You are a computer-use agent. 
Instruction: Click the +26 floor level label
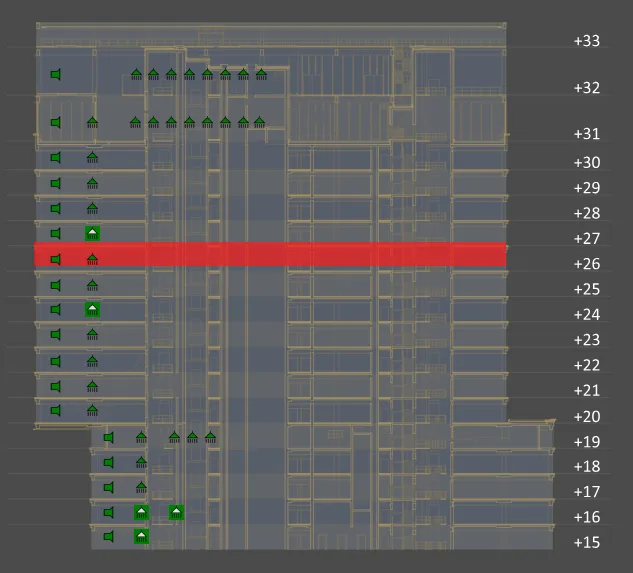pyautogui.click(x=586, y=264)
